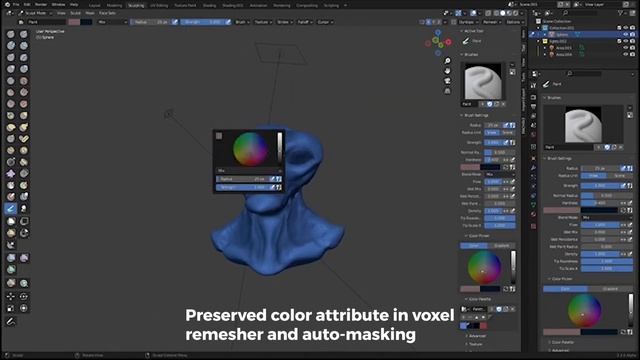Open the File menu

click(x=16, y=4)
